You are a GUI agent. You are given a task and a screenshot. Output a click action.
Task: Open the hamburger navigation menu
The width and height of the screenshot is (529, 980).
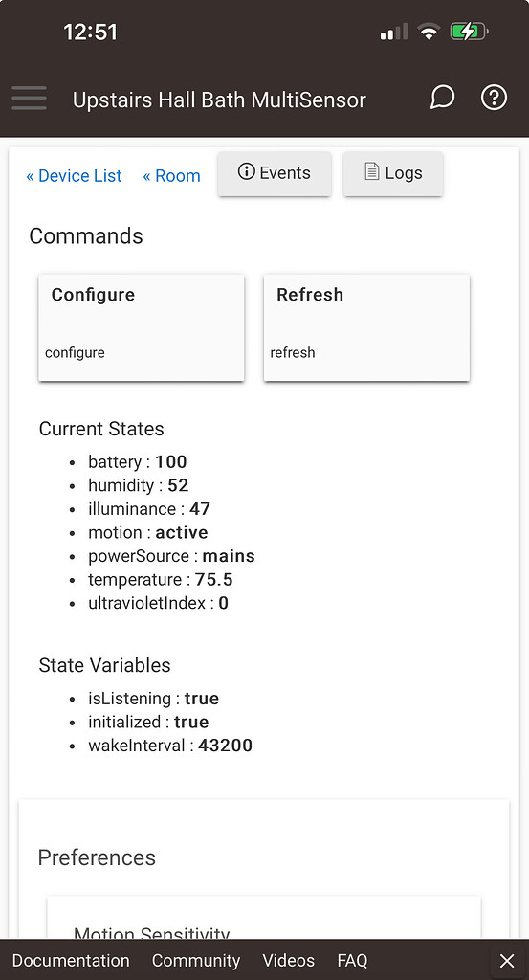tap(29, 99)
